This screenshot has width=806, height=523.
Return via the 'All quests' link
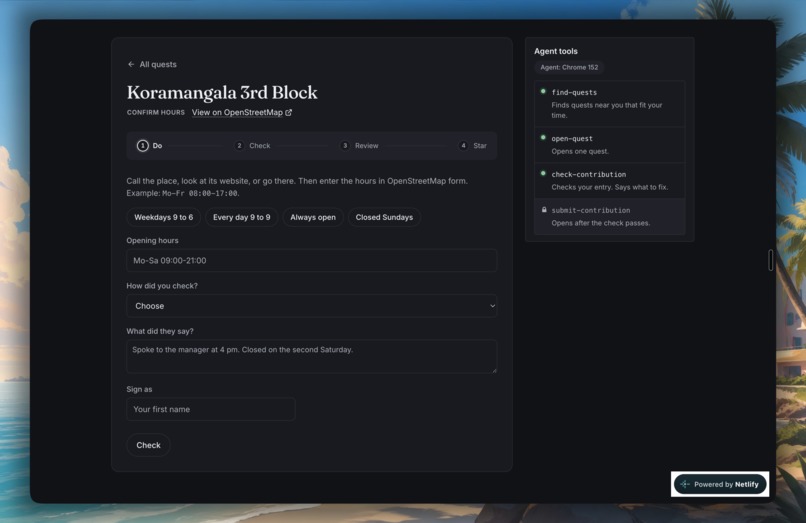click(152, 64)
